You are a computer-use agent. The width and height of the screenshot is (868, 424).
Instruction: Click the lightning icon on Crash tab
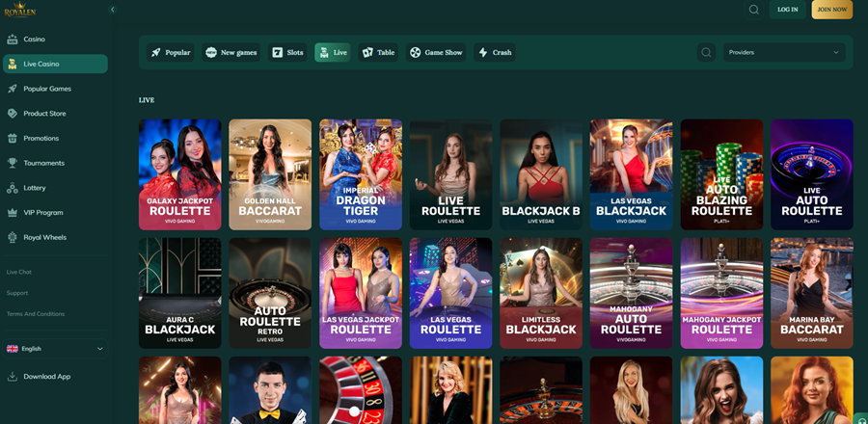pyautogui.click(x=483, y=52)
